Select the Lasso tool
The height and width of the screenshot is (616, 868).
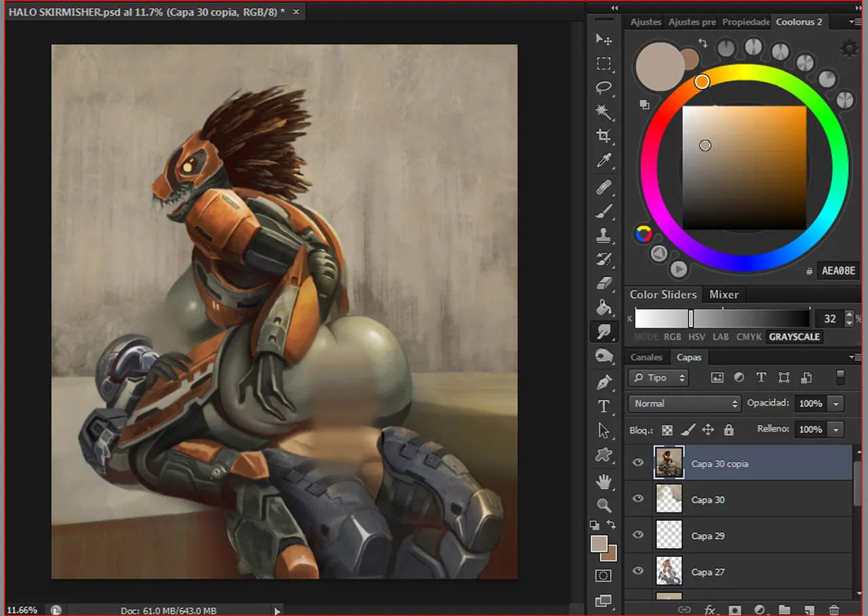604,87
